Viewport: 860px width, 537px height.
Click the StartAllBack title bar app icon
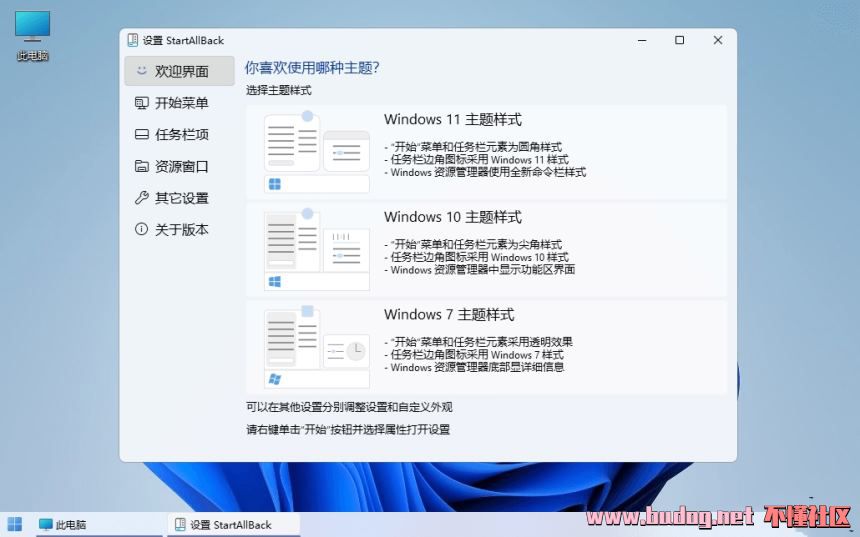tap(132, 41)
